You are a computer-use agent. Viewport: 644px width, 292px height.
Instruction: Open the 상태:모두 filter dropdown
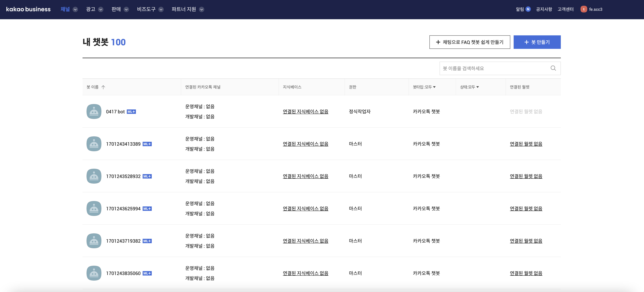point(470,87)
